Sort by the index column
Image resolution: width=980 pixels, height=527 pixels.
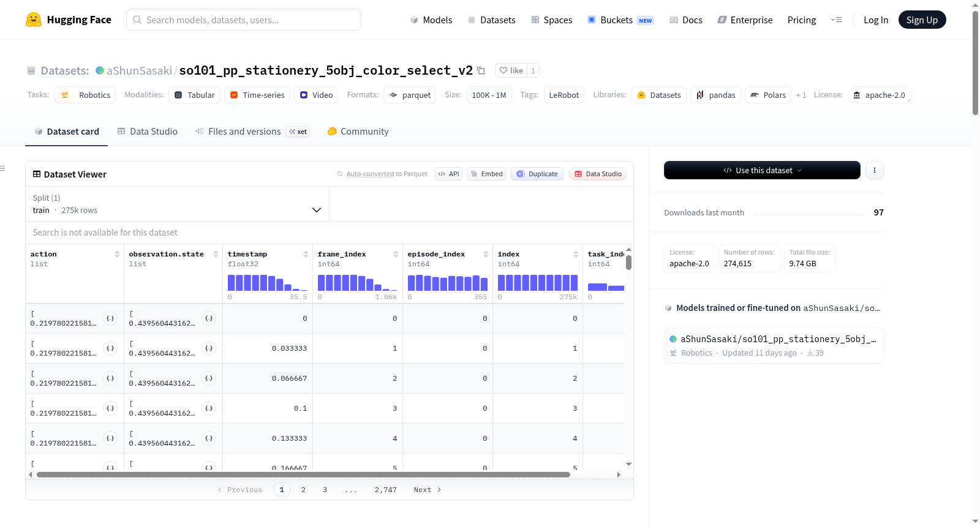tap(576, 254)
